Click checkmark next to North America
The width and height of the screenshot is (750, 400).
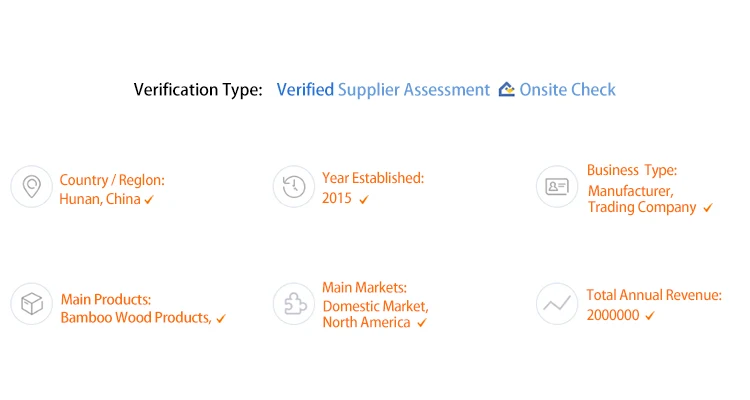[x=422, y=323]
